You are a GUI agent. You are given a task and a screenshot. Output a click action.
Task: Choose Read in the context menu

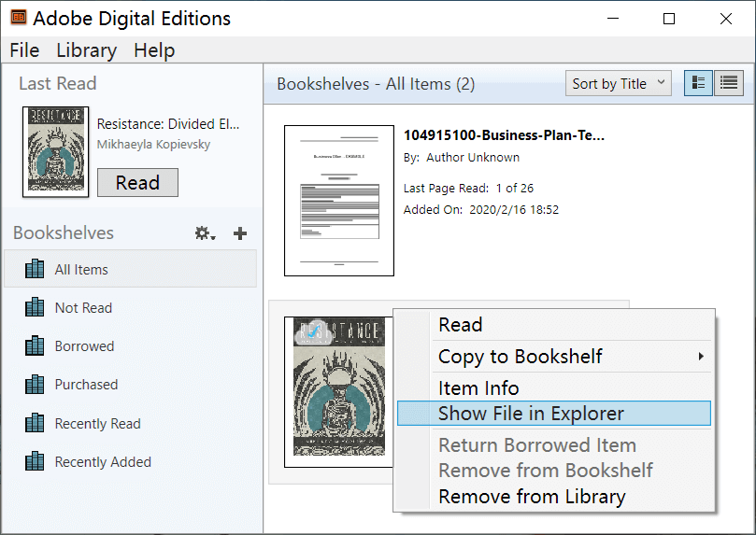[x=554, y=325]
